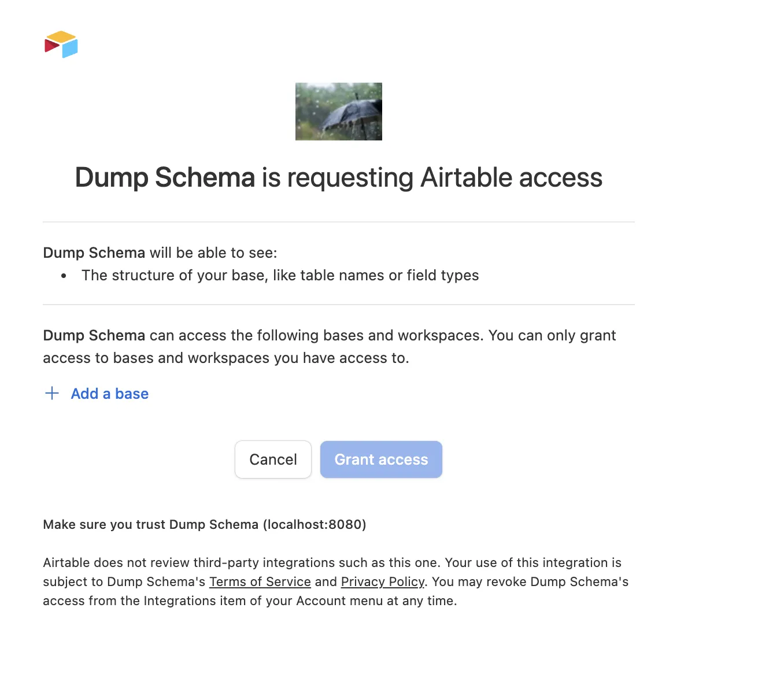Click the divider line under the heading

point(338,222)
